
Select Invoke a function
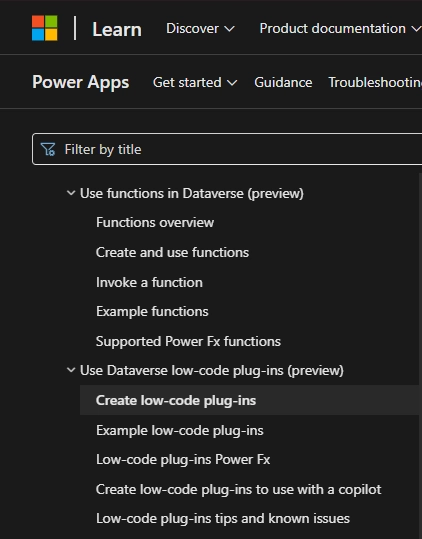tap(149, 282)
